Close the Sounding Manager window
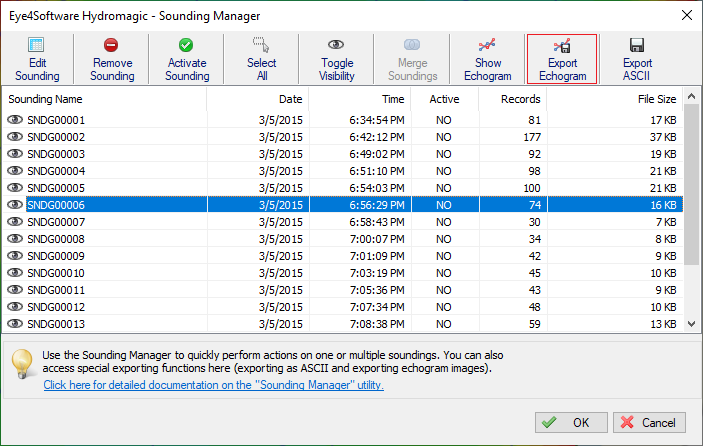 686,15
